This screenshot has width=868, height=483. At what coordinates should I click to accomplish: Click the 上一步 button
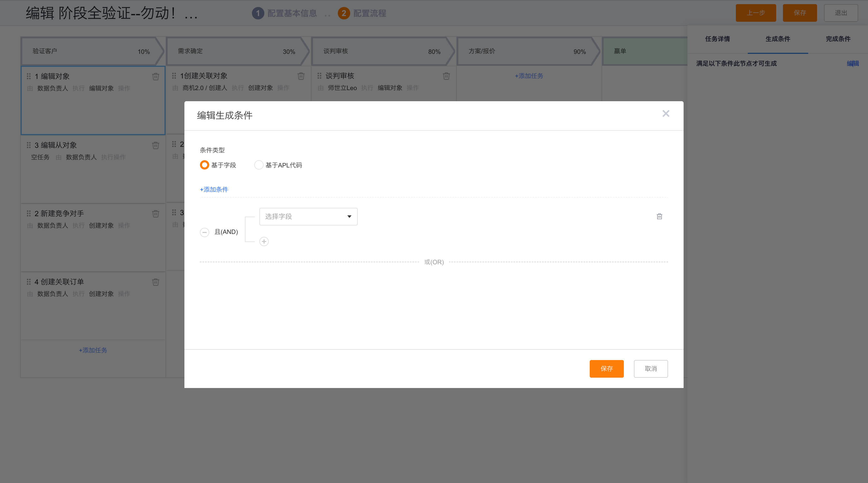(x=756, y=13)
